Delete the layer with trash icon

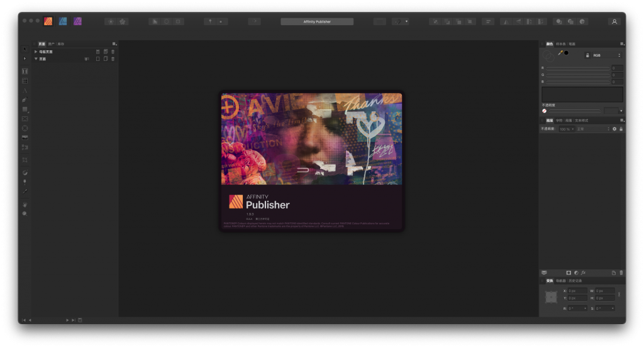pyautogui.click(x=621, y=273)
